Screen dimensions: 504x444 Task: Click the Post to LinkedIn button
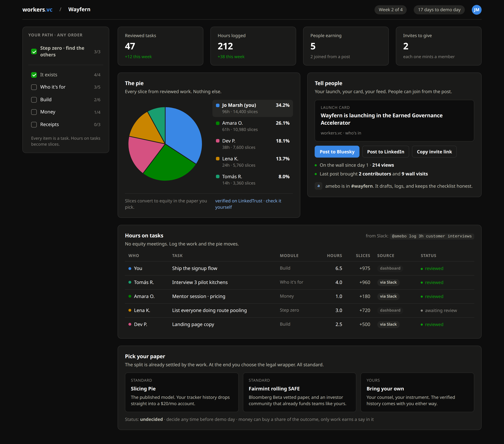[x=385, y=152]
